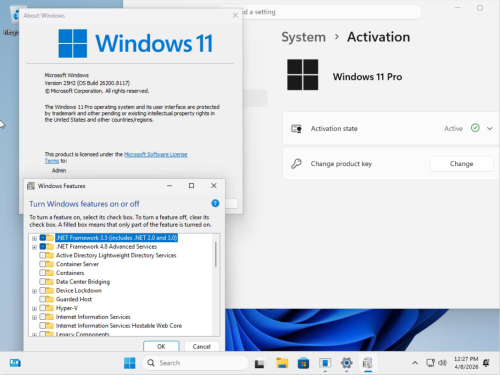
Task: Open the Microsoft Software License Terms link
Action: coord(156,154)
